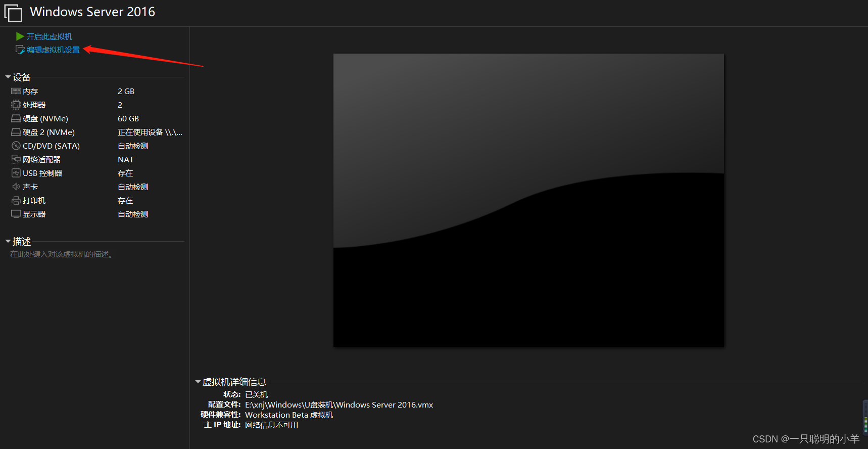
Task: Click the description field to add text
Action: tap(62, 254)
